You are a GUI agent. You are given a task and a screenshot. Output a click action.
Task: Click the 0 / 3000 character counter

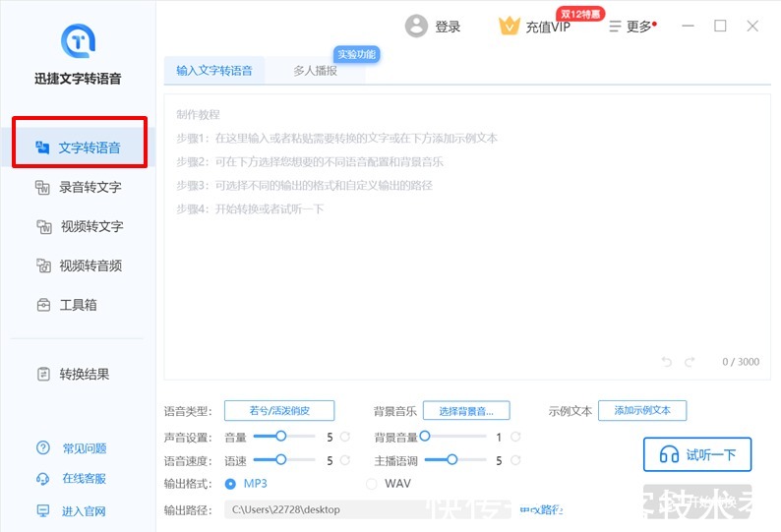tap(741, 362)
